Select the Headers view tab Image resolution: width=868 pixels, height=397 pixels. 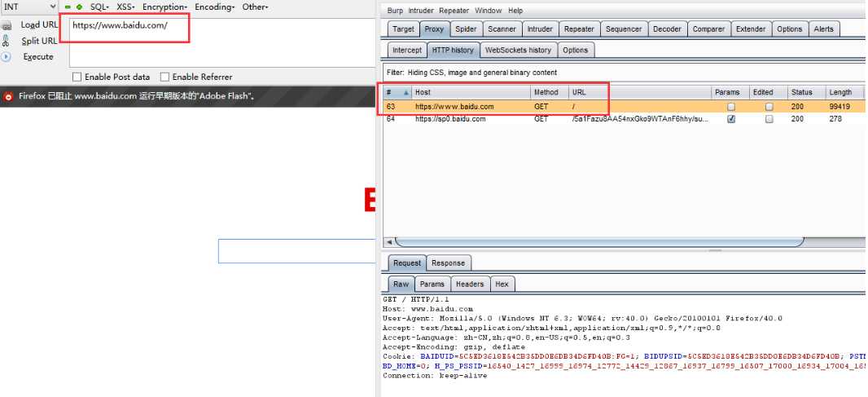pyautogui.click(x=470, y=284)
